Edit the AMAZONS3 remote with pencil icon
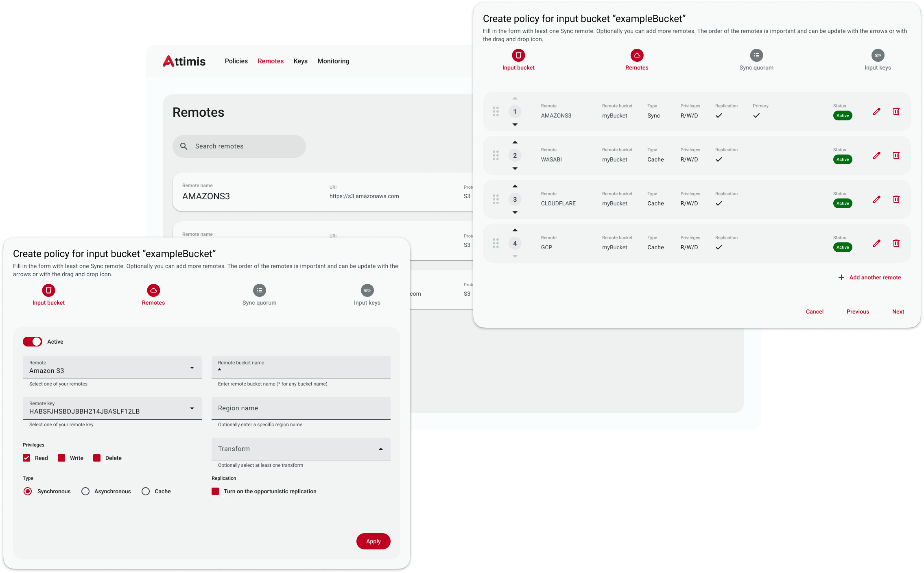Image resolution: width=924 pixels, height=573 pixels. tap(876, 111)
